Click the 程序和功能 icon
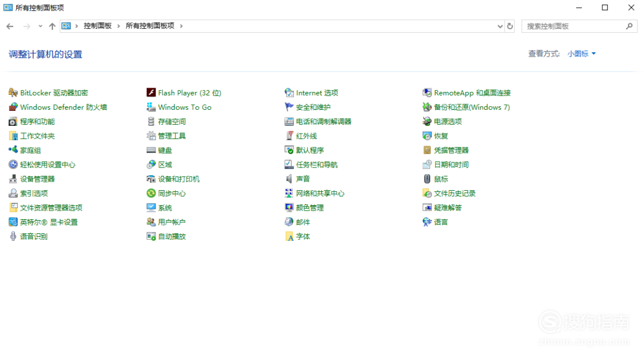Viewport: 644px width, 362px height. pyautogui.click(x=13, y=122)
